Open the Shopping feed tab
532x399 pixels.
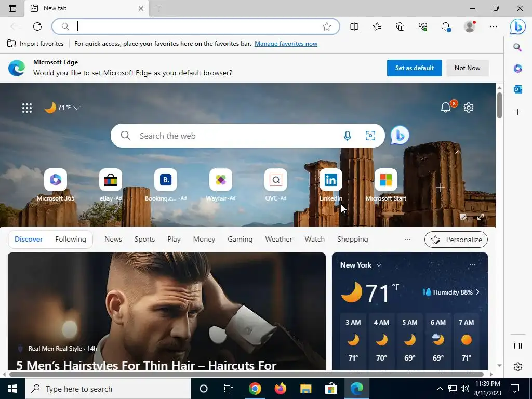353,239
